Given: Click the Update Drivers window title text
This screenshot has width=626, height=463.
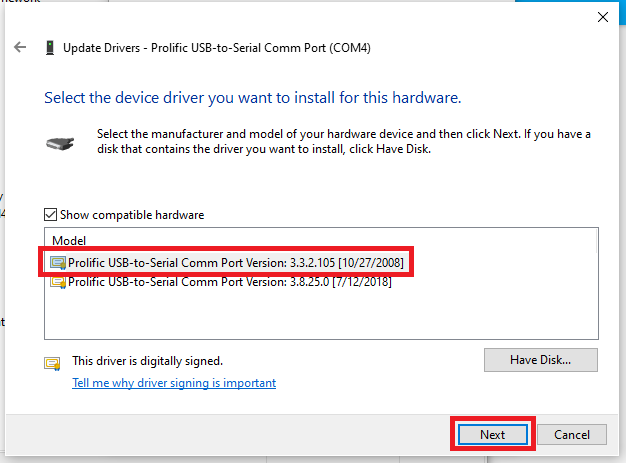Looking at the screenshot, I should click(x=217, y=47).
